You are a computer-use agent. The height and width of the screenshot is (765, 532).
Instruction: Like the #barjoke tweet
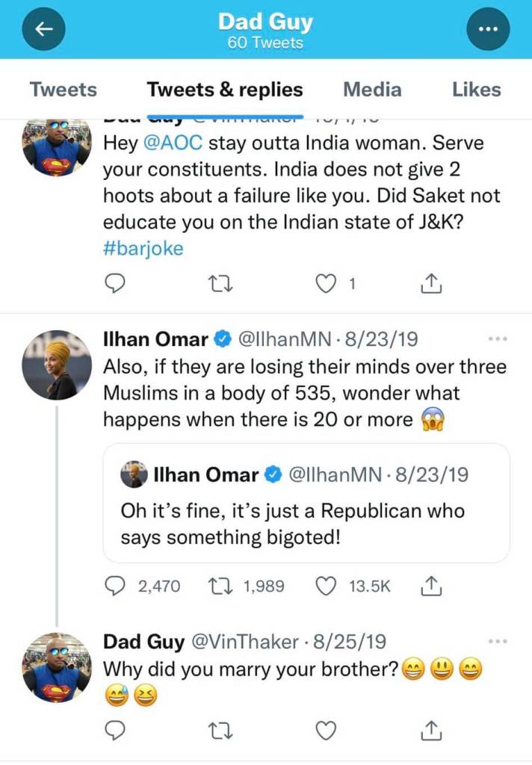click(326, 284)
